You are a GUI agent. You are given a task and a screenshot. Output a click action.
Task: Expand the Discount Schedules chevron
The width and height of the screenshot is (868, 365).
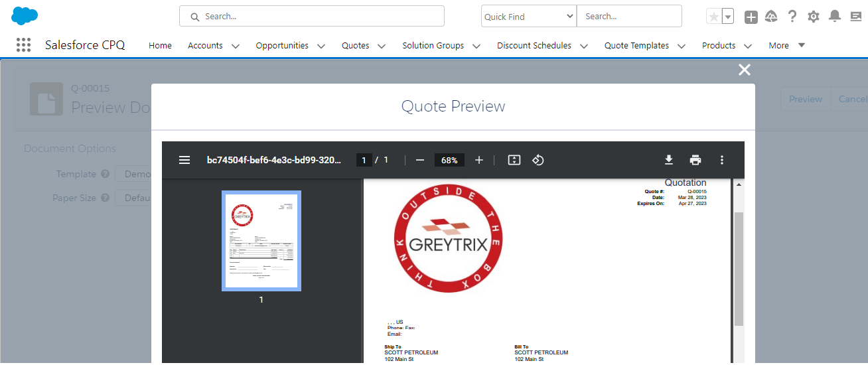click(584, 46)
